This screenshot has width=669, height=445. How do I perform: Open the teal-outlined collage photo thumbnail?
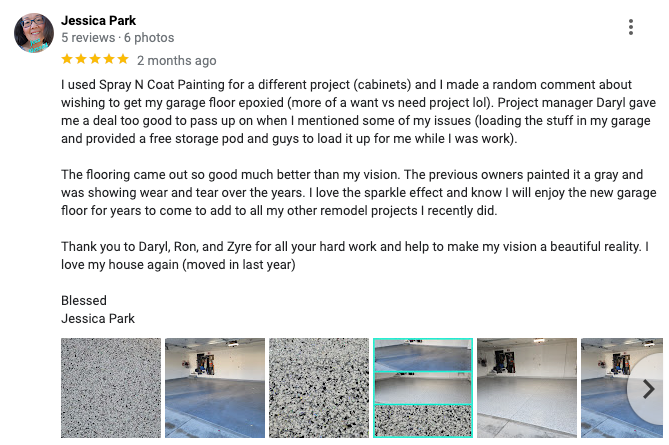coord(423,388)
